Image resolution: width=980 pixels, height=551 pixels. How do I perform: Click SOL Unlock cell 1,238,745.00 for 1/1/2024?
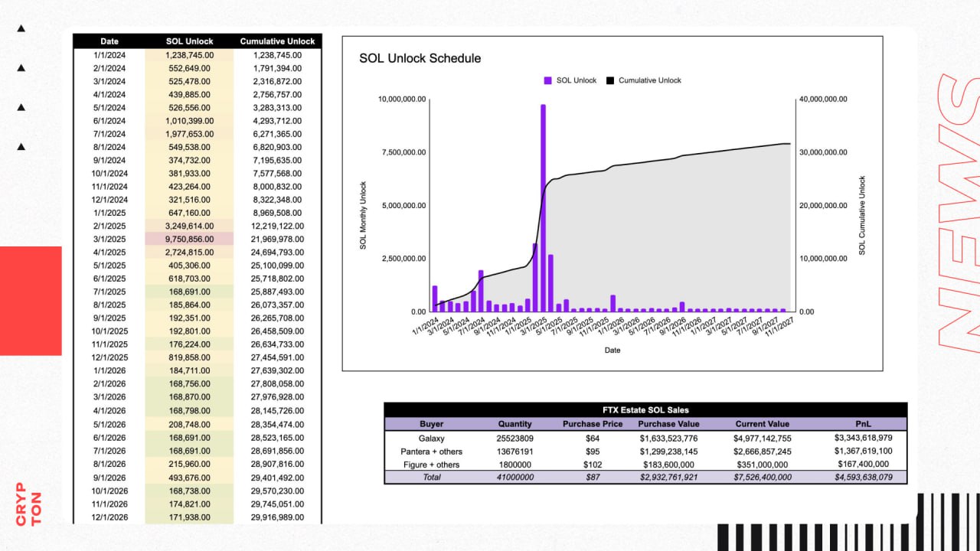189,55
